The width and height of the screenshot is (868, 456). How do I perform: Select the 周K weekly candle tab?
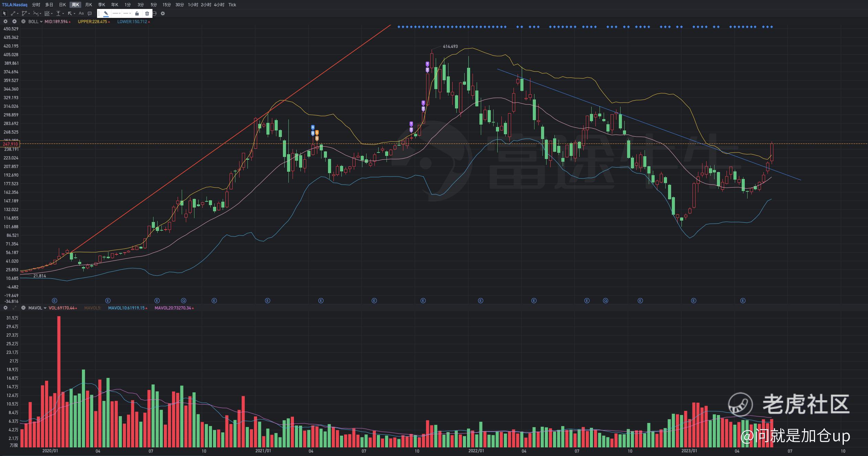75,5
